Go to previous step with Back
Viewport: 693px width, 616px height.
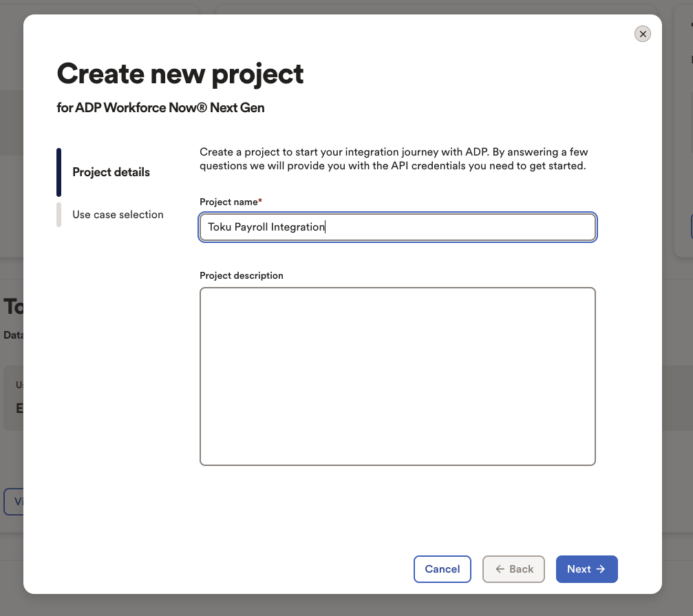pos(513,569)
